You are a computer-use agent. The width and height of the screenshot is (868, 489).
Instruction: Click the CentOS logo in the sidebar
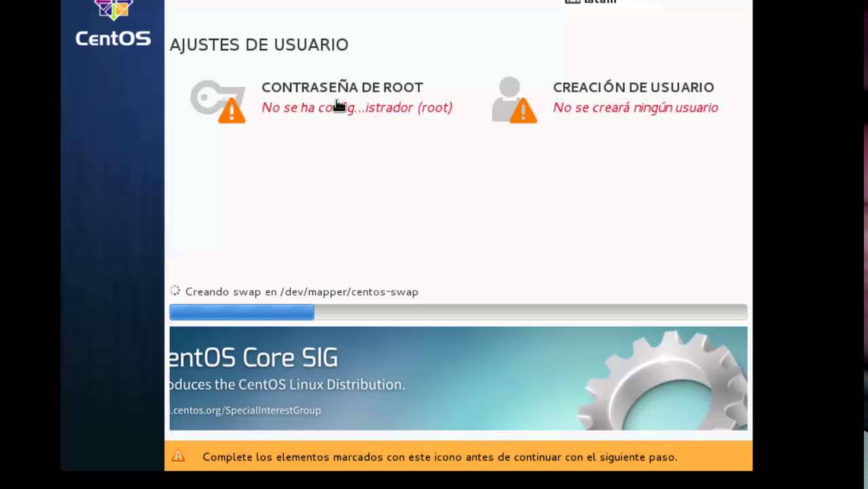113,24
